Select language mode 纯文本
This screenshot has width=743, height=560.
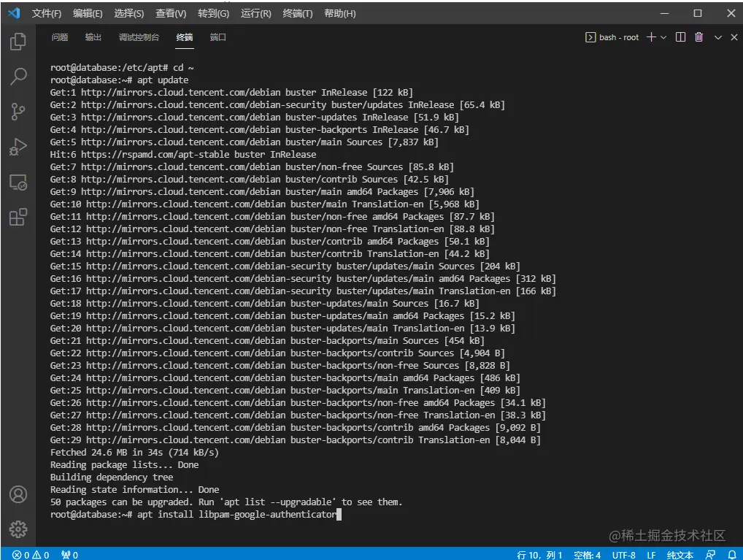point(680,554)
